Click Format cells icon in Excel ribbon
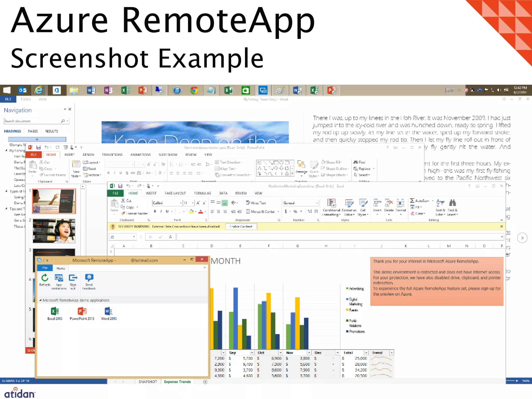The height and width of the screenshot is (399, 532). [401, 207]
